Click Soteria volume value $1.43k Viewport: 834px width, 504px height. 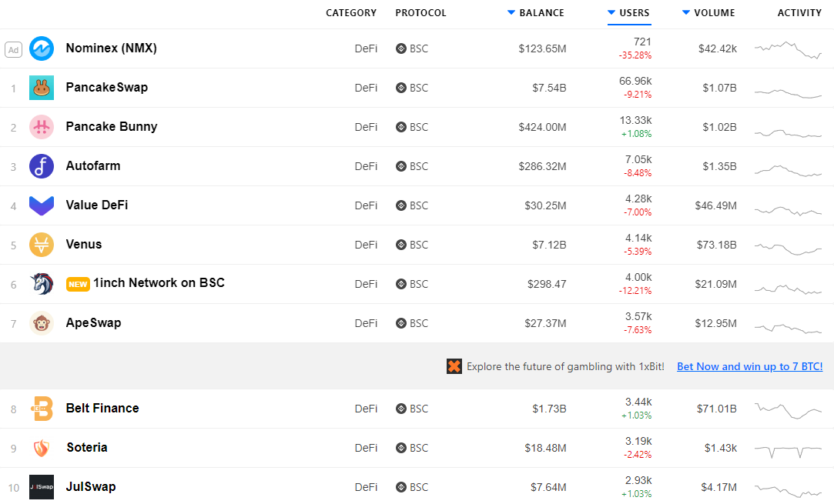[721, 448]
